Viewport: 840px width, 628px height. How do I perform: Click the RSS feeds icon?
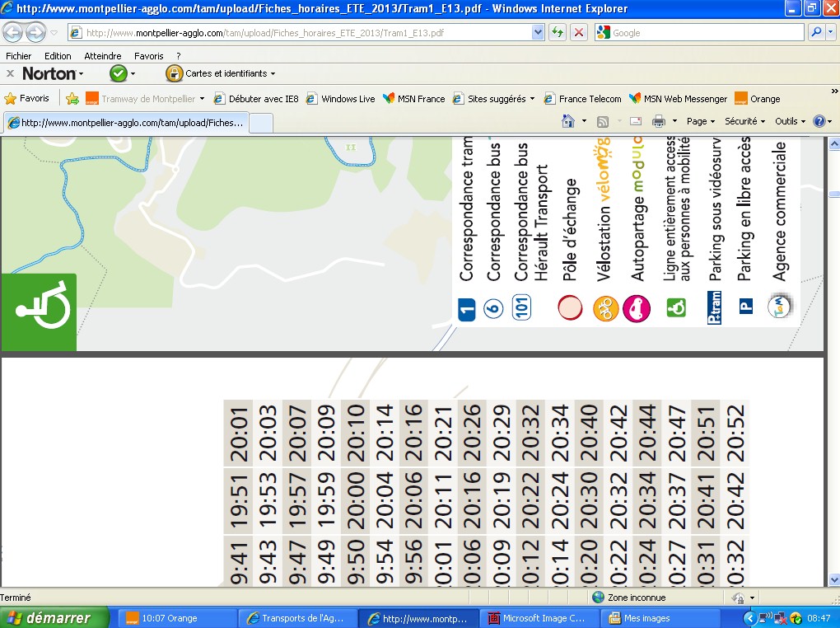pyautogui.click(x=603, y=121)
